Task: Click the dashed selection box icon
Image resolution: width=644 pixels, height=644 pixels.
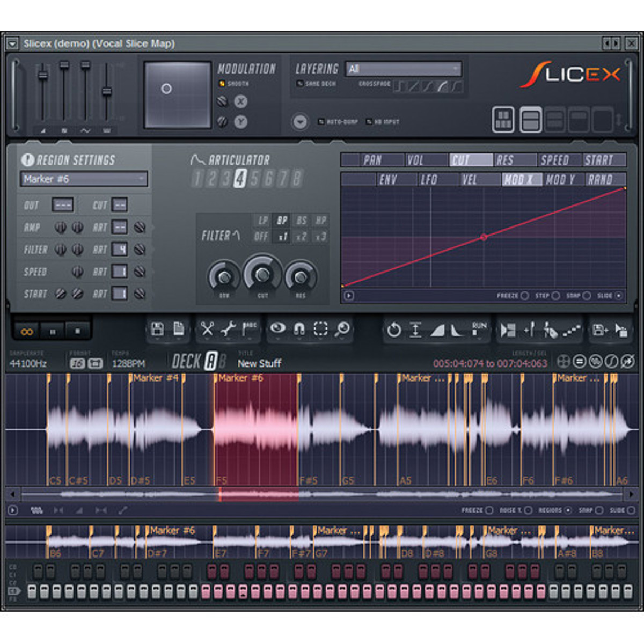Action: point(320,329)
